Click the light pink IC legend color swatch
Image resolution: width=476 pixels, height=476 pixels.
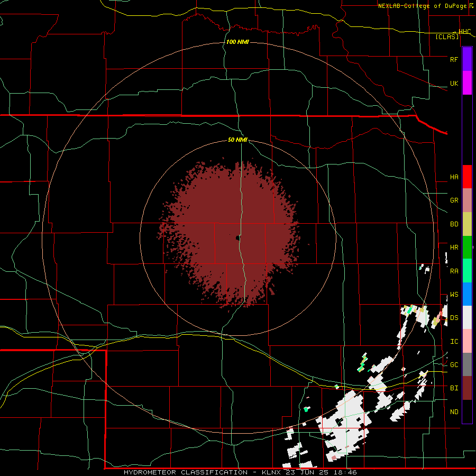[467, 341]
